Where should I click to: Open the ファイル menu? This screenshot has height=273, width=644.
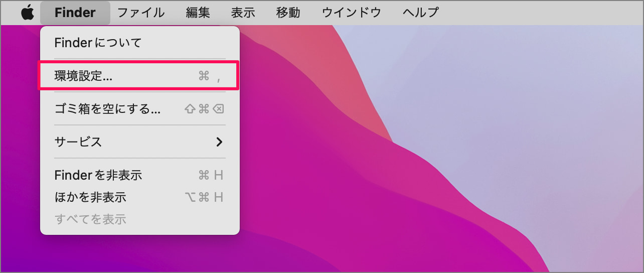point(141,13)
